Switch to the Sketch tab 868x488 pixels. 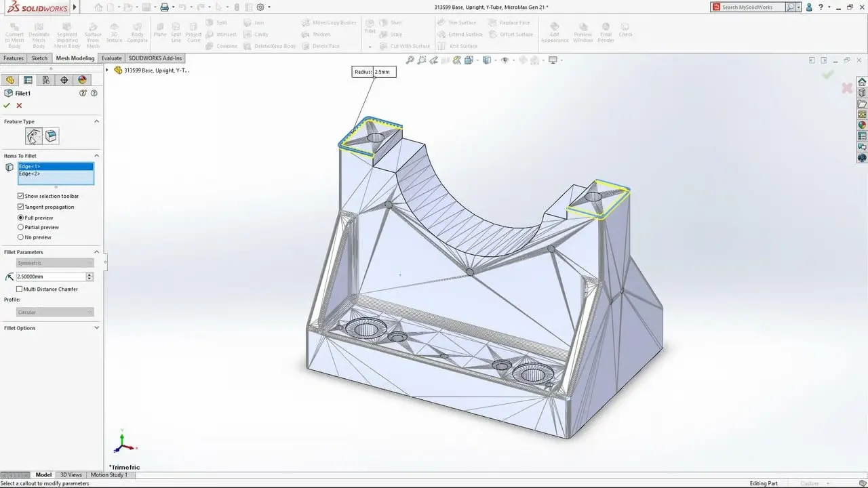[x=39, y=58]
